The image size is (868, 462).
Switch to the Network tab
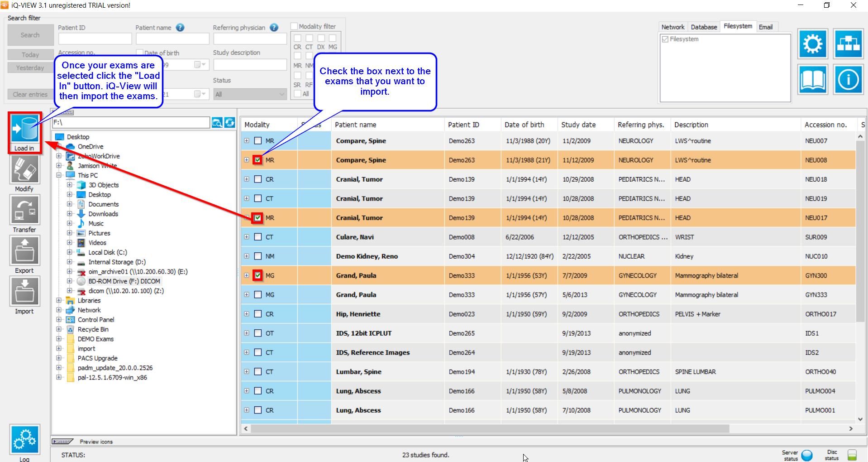(x=673, y=27)
